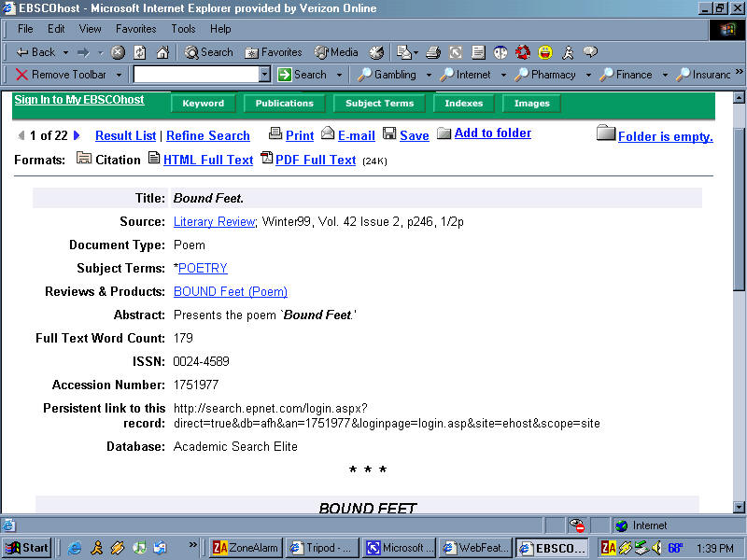Switch to ZoneAlarm taskbar window
This screenshot has width=747, height=560.
point(247,548)
